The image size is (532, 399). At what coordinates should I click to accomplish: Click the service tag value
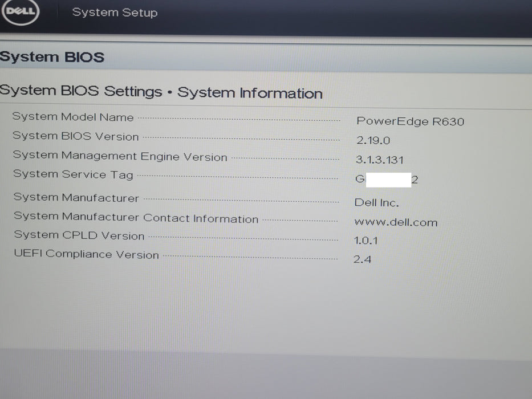(x=387, y=179)
